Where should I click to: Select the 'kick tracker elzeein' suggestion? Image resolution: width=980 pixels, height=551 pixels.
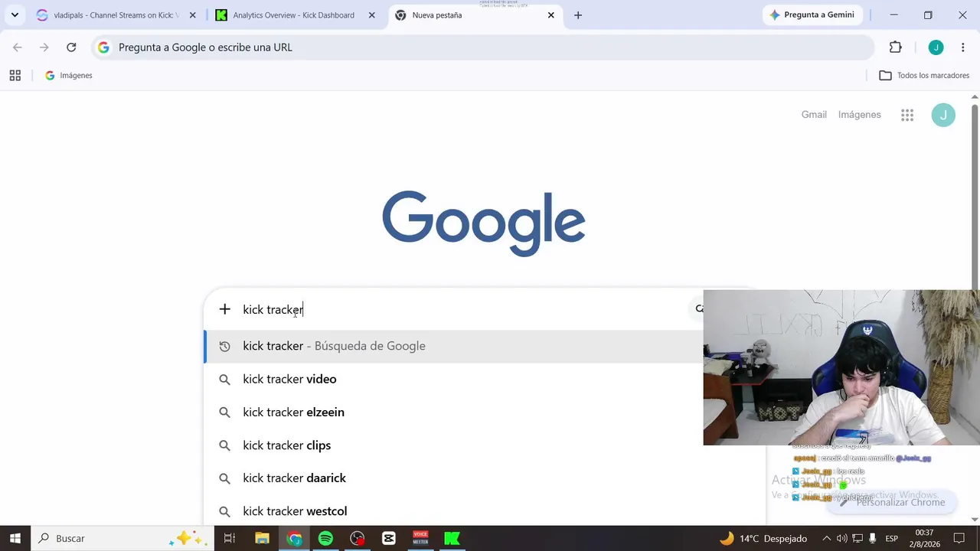453,412
